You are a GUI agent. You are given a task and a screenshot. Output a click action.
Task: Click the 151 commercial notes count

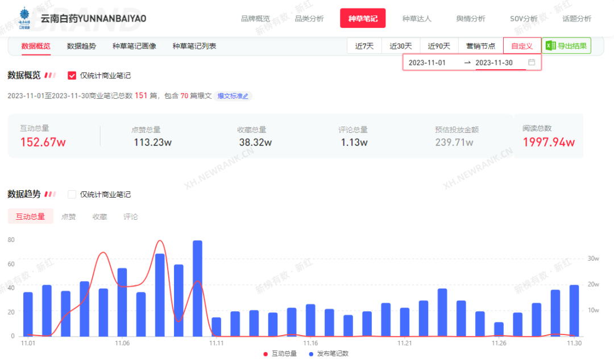(141, 96)
